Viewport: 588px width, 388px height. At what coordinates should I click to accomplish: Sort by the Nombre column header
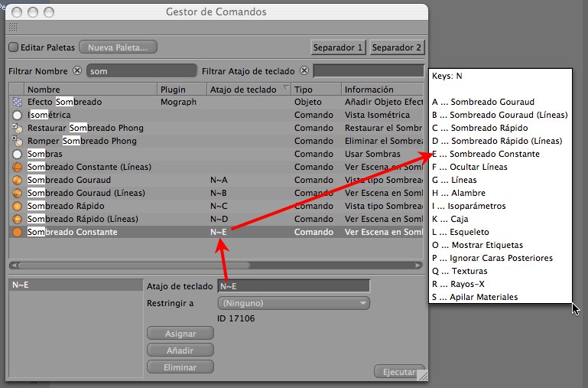90,90
